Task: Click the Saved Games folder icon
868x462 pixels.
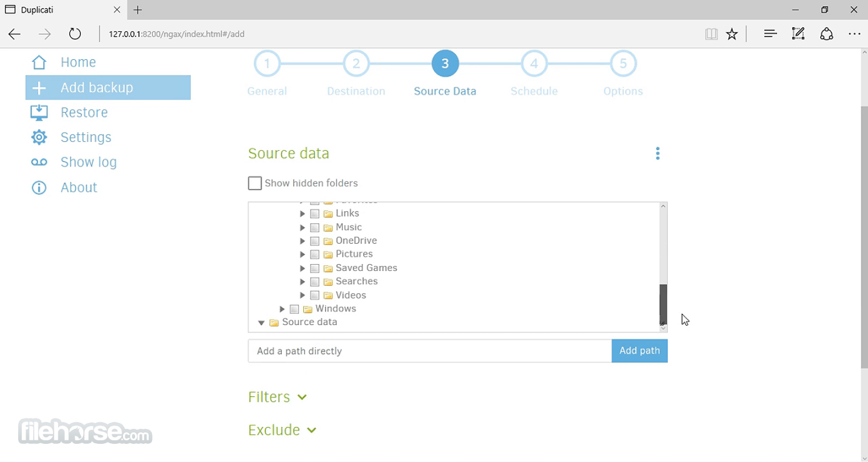Action: click(x=328, y=268)
